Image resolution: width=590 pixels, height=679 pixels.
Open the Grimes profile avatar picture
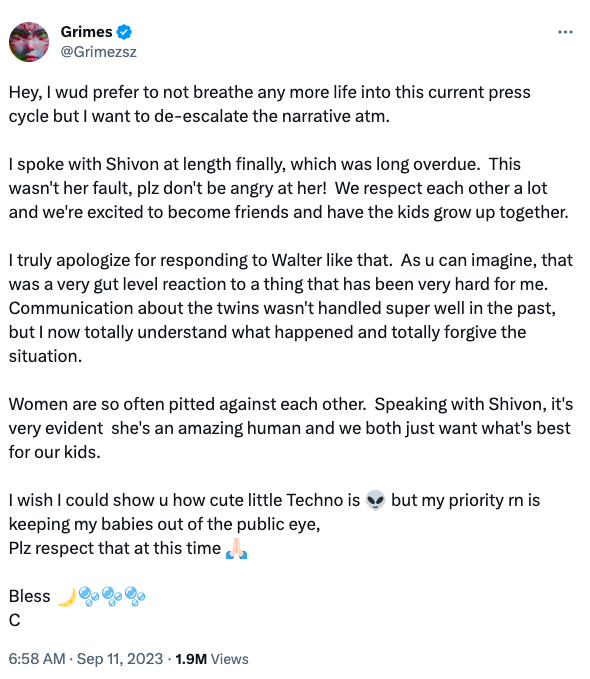29,42
